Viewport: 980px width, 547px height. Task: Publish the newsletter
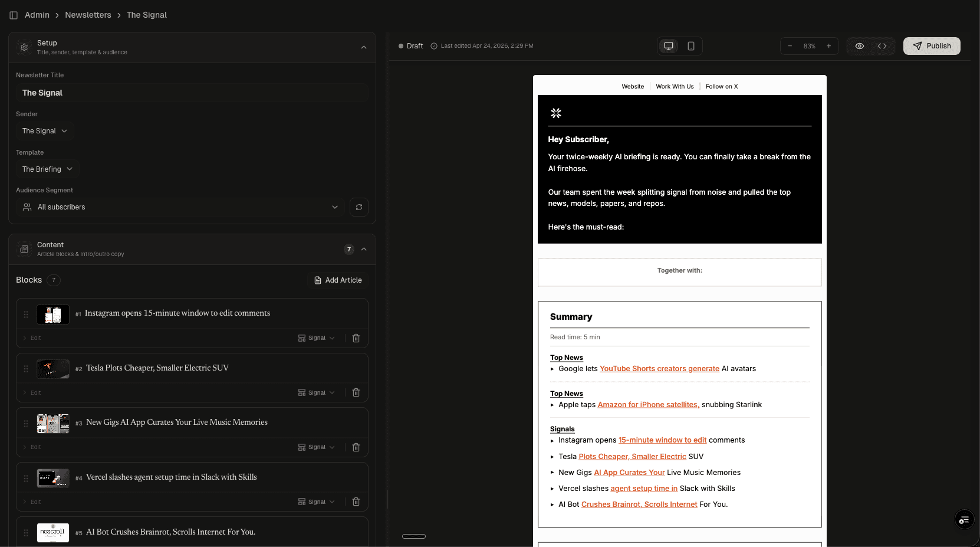pyautogui.click(x=932, y=45)
